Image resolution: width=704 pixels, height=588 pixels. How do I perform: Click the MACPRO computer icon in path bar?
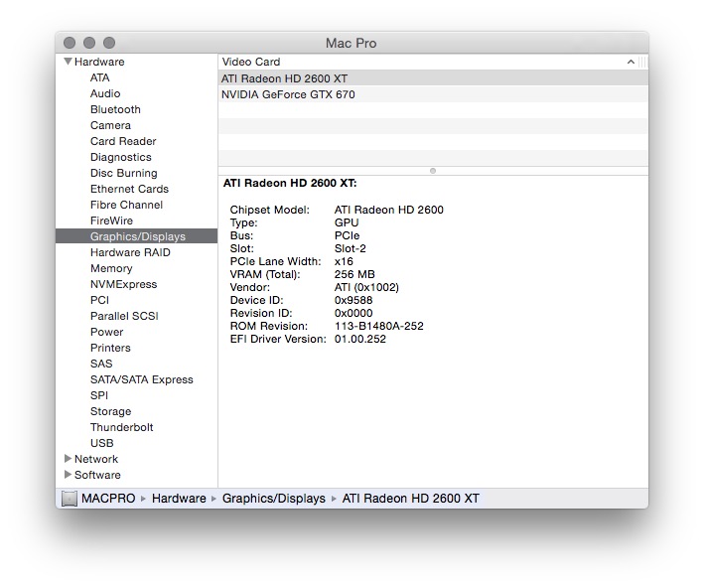[x=70, y=499]
